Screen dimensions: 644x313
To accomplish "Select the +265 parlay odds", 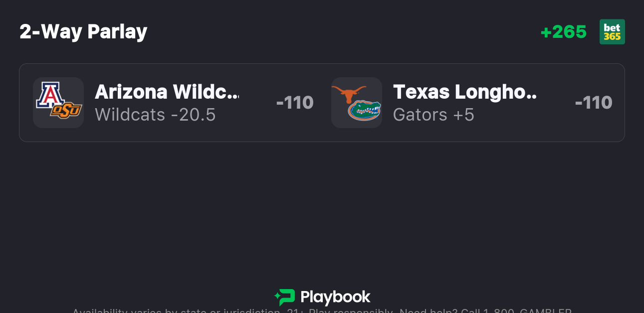I will click(564, 32).
